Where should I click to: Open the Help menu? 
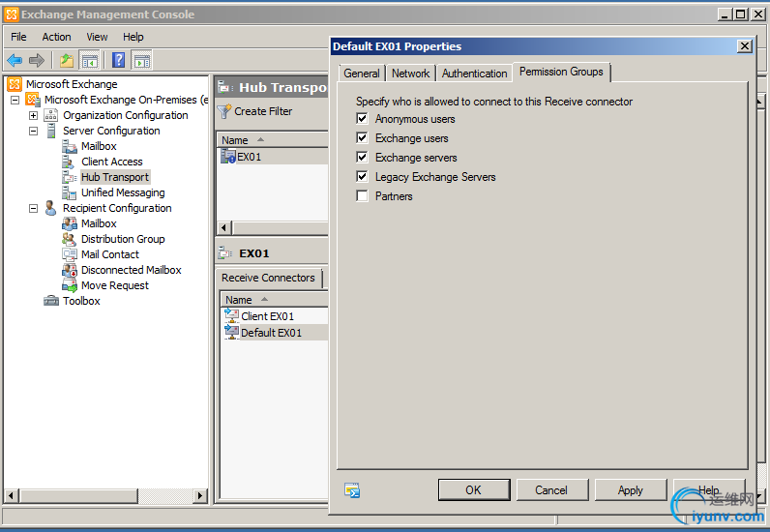pos(133,37)
